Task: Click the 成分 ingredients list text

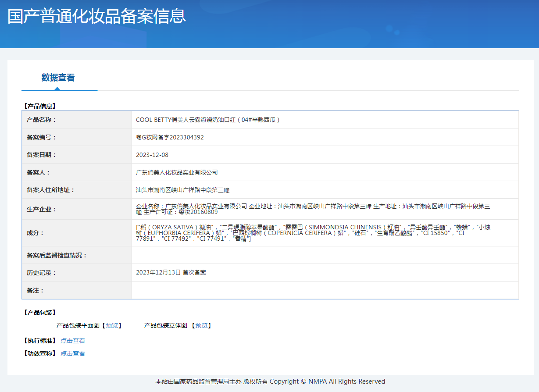Action: (313, 233)
